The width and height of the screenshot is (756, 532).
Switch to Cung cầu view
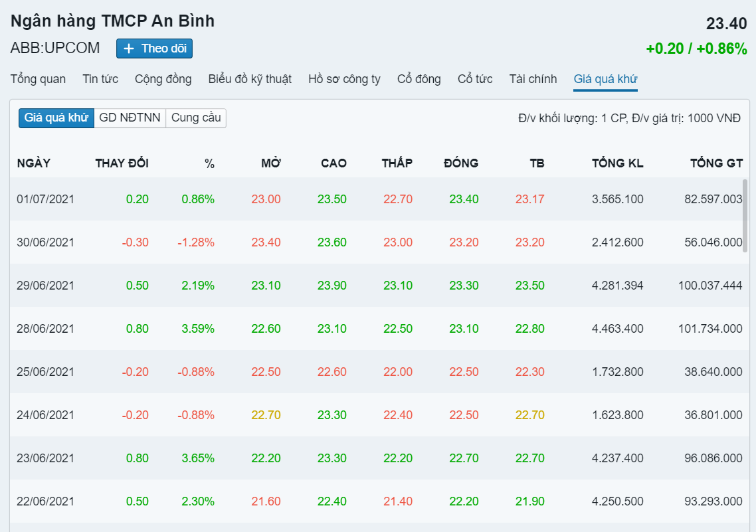(x=196, y=118)
